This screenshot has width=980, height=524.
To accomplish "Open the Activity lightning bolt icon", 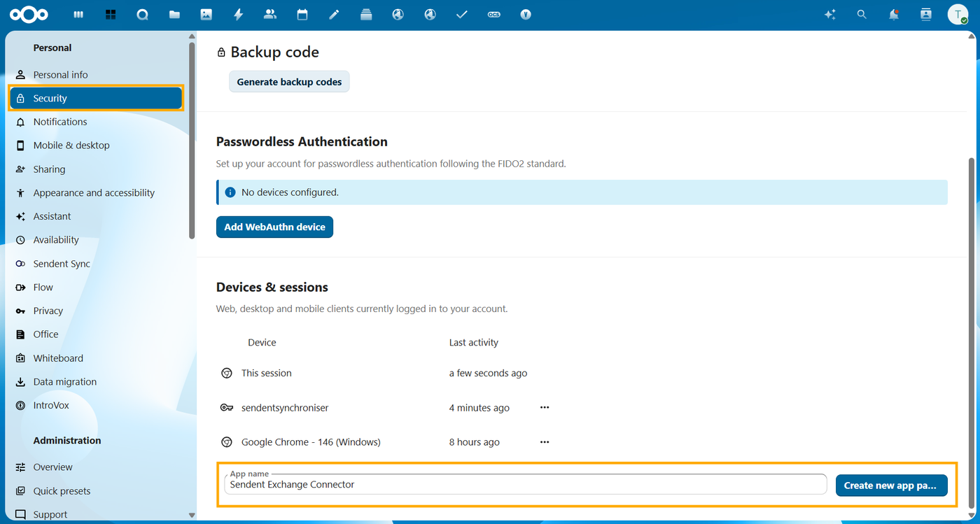I will (x=238, y=15).
